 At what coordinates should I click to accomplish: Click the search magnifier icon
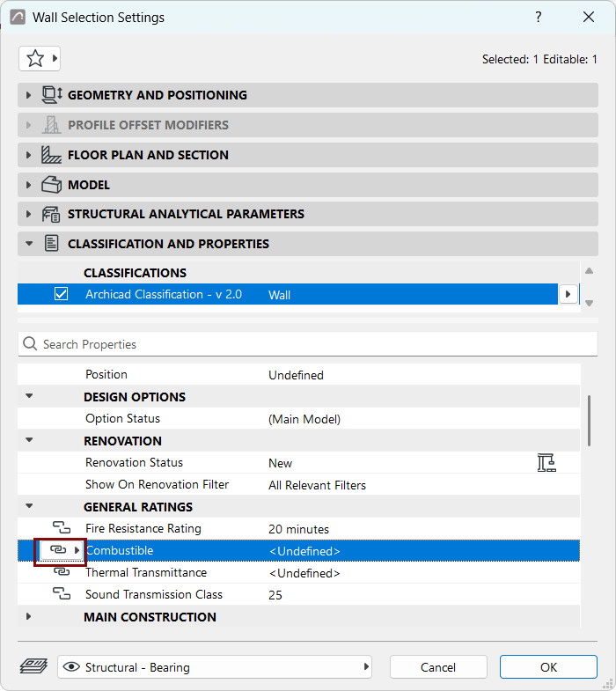tap(30, 343)
